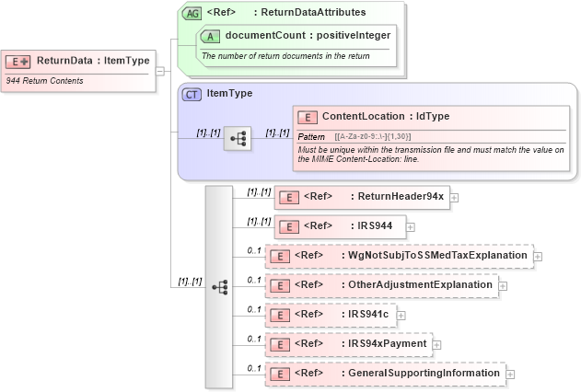Click the E icon of IRS94xPayment
The image size is (581, 392).
(x=280, y=345)
